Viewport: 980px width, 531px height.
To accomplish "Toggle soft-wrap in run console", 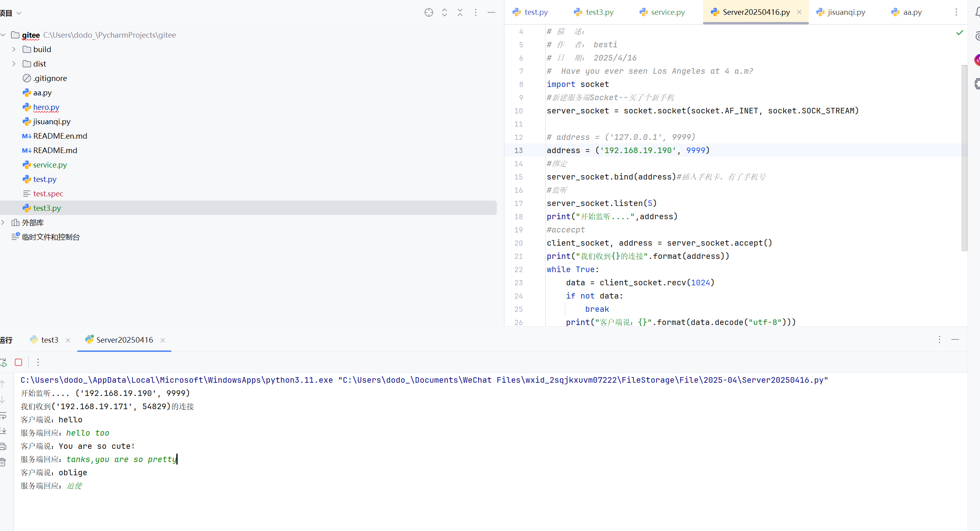I will click(x=3, y=416).
